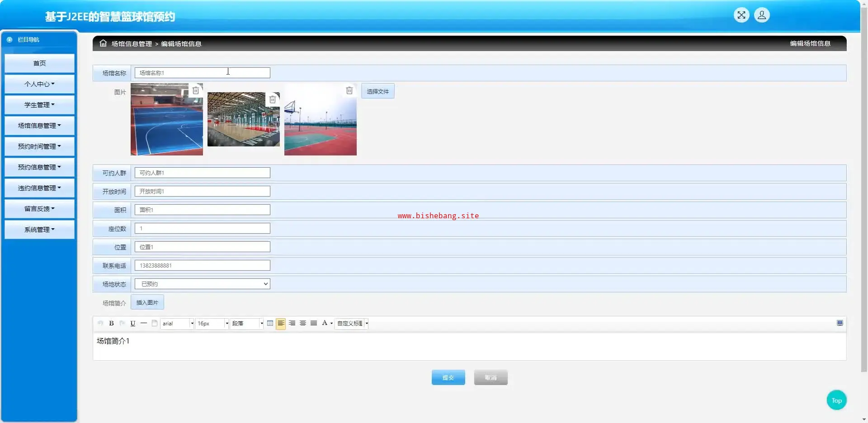This screenshot has height=423, width=868.
Task: Expand the 学生管理 sidebar menu
Action: click(40, 105)
